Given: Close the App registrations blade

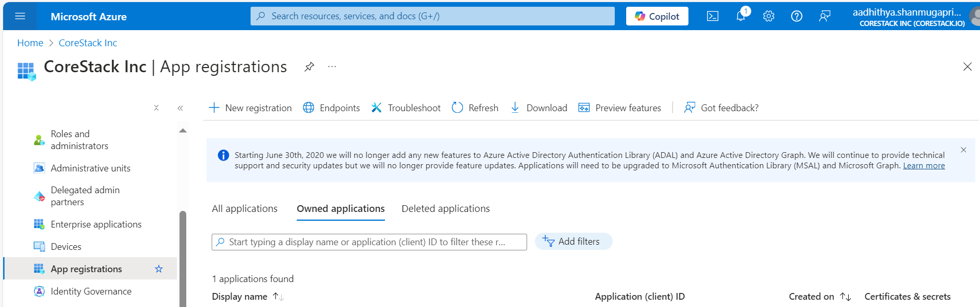Looking at the screenshot, I should point(968,66).
